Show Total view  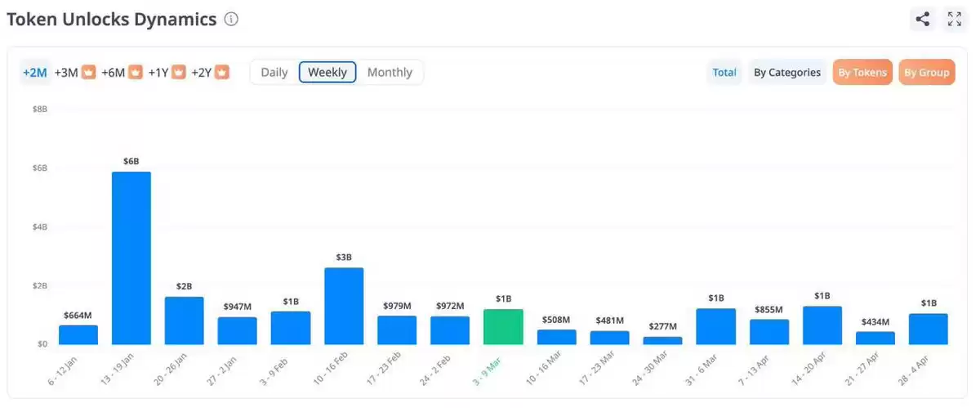click(724, 72)
